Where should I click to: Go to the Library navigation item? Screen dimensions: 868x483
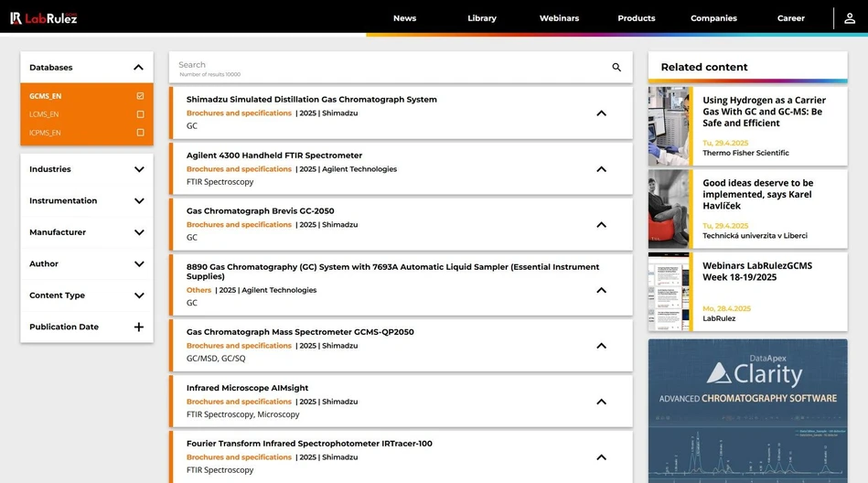point(481,18)
